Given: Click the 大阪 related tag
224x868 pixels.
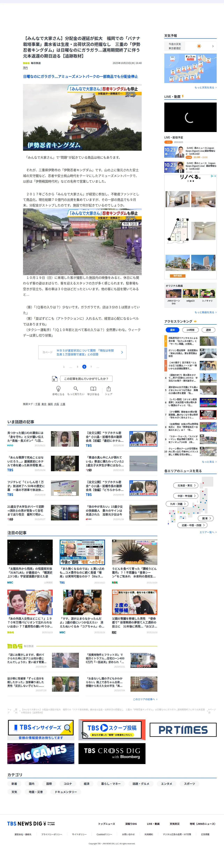Looking at the screenshot, I should tap(56, 404).
